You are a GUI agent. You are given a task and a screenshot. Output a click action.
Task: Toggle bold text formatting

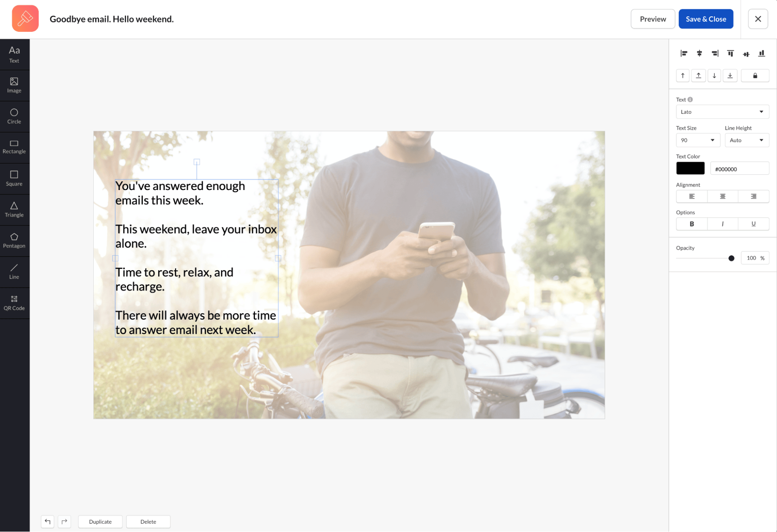691,224
